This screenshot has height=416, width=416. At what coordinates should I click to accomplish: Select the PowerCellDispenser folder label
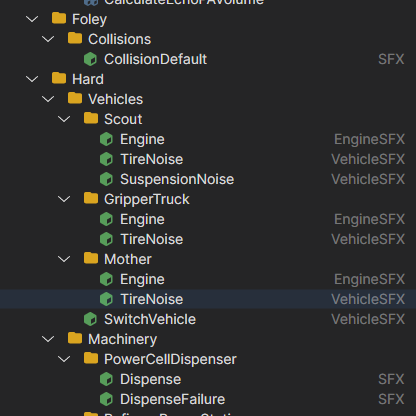pos(170,359)
